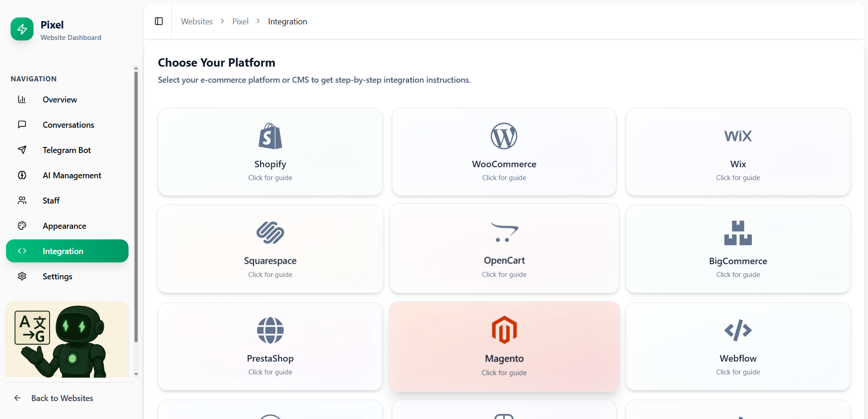Viewport: 868px width, 419px height.
Task: Select the Shopify bag icon
Action: tap(270, 136)
